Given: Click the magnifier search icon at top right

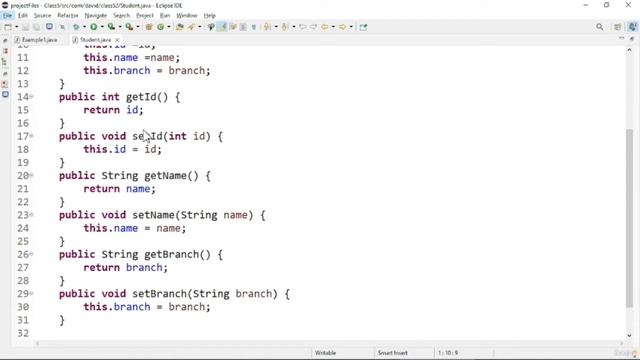Looking at the screenshot, I should [x=599, y=27].
